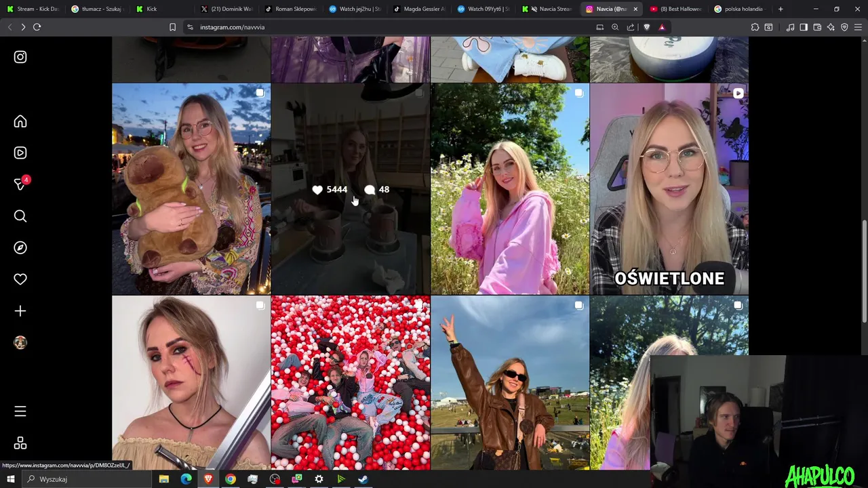The width and height of the screenshot is (868, 488).
Task: Click the Create plus icon in sidebar
Action: [x=20, y=311]
